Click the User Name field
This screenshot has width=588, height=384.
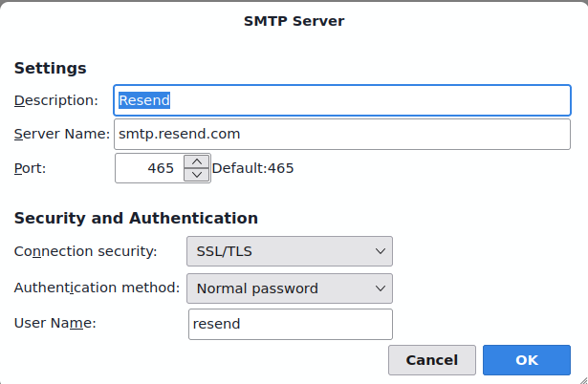291,324
